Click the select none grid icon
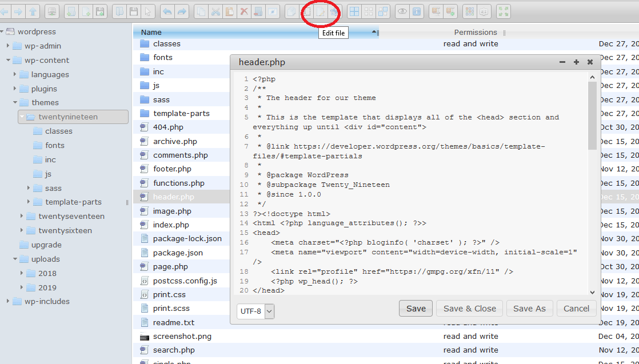 point(369,12)
